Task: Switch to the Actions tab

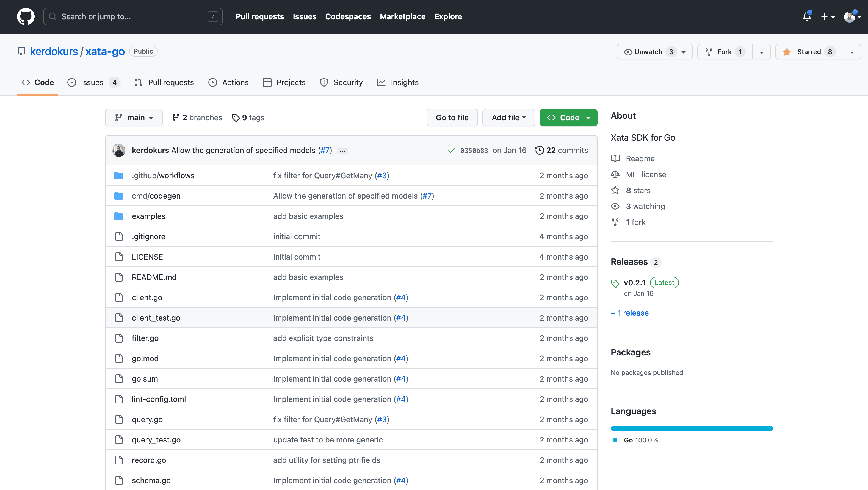Action: pyautogui.click(x=228, y=82)
